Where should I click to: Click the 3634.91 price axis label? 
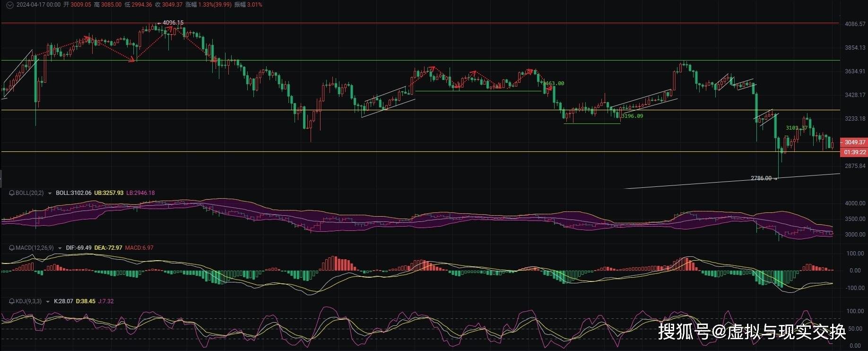[x=855, y=71]
